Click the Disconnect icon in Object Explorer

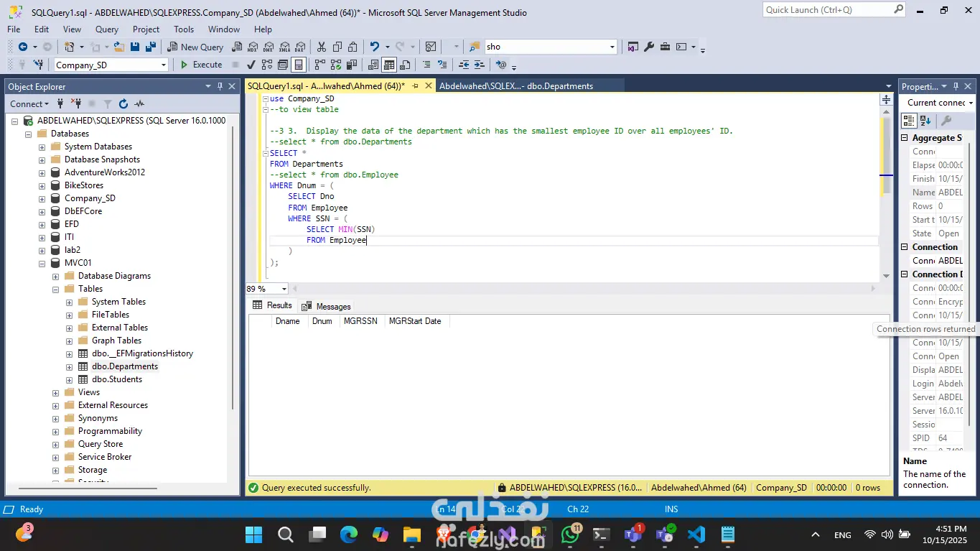point(76,104)
